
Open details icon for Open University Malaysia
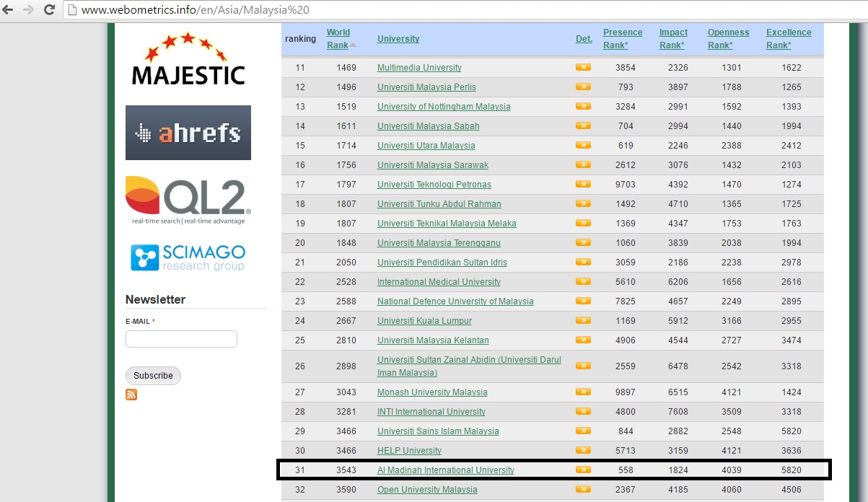click(583, 489)
